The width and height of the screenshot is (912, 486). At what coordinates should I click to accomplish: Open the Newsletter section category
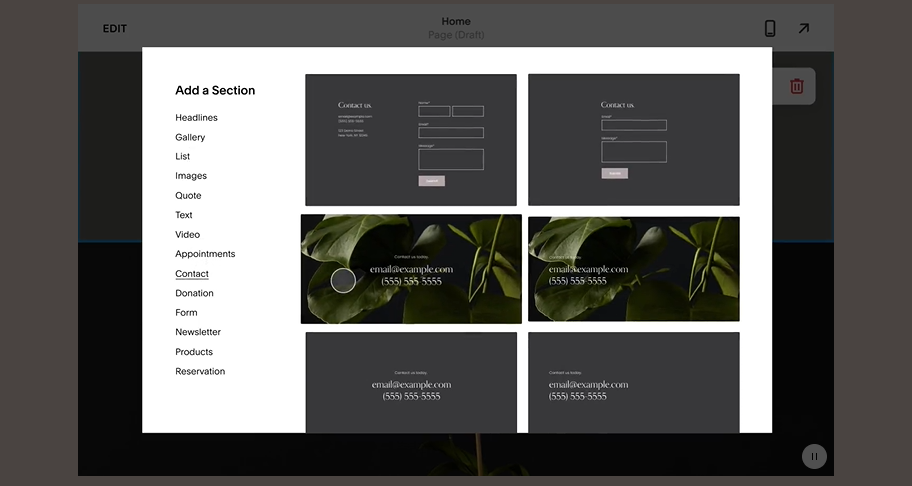[x=198, y=332]
